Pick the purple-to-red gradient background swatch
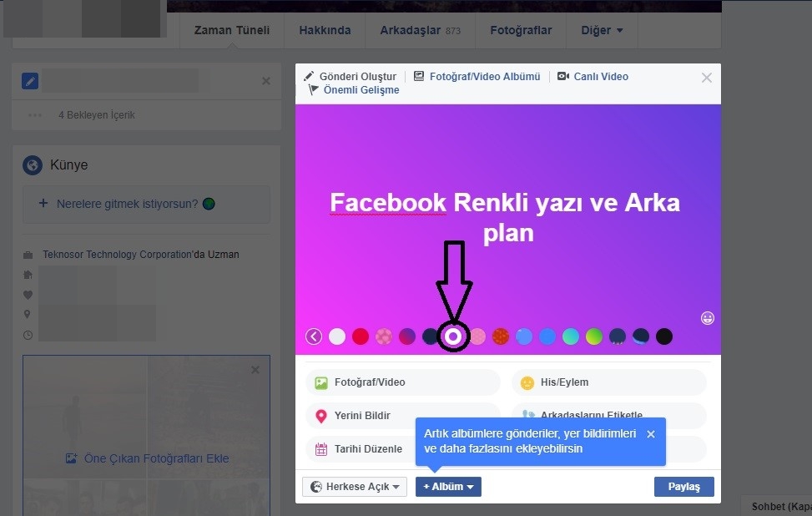Screen dimensions: 812x516 tap(407, 336)
